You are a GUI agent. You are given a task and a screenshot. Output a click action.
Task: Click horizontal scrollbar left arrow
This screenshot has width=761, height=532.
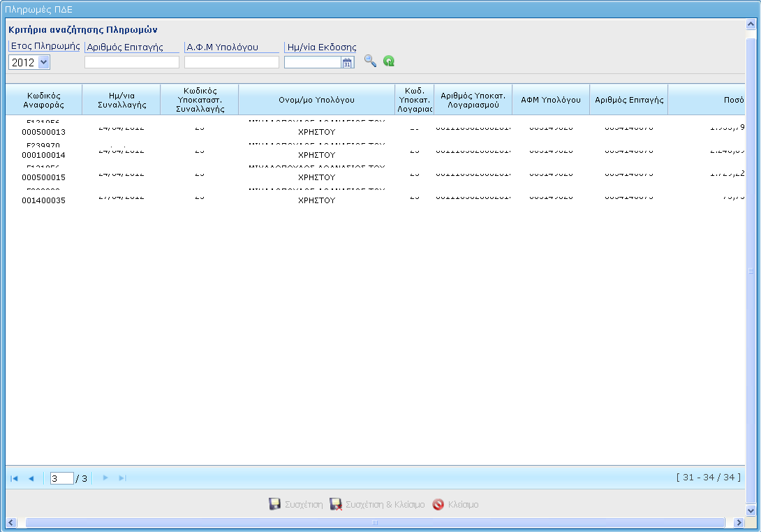pos(11,523)
